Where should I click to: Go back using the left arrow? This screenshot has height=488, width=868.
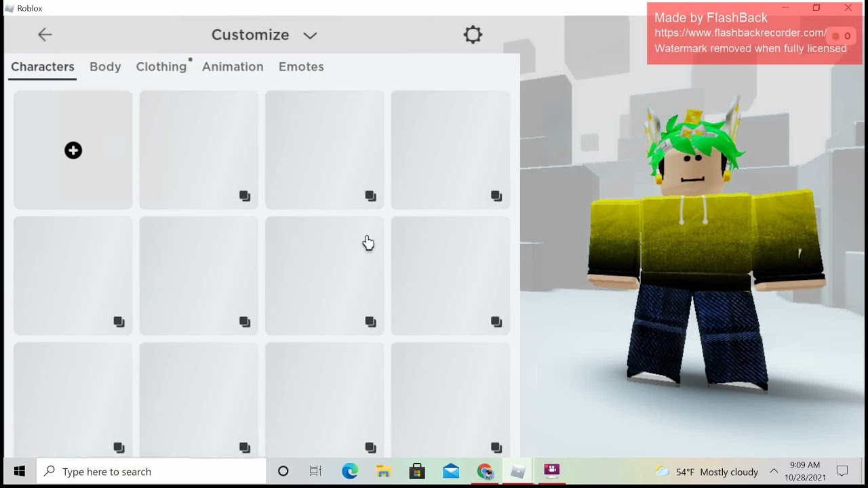(x=45, y=35)
